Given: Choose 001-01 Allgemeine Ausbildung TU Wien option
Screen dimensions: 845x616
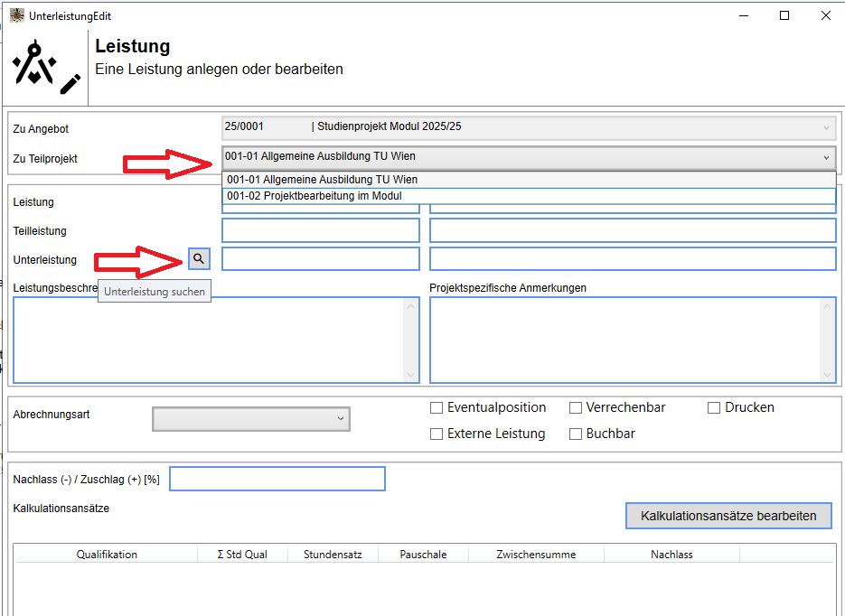Looking at the screenshot, I should click(528, 180).
